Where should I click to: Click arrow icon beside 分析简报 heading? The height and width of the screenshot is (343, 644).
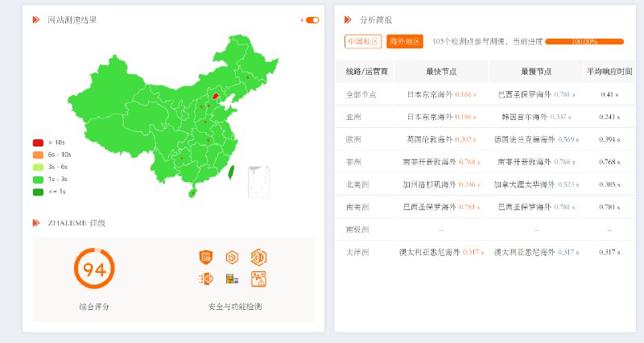[x=348, y=19]
